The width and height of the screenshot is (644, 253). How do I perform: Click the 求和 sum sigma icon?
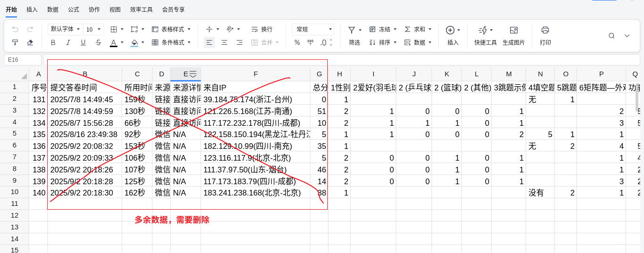tap(407, 29)
